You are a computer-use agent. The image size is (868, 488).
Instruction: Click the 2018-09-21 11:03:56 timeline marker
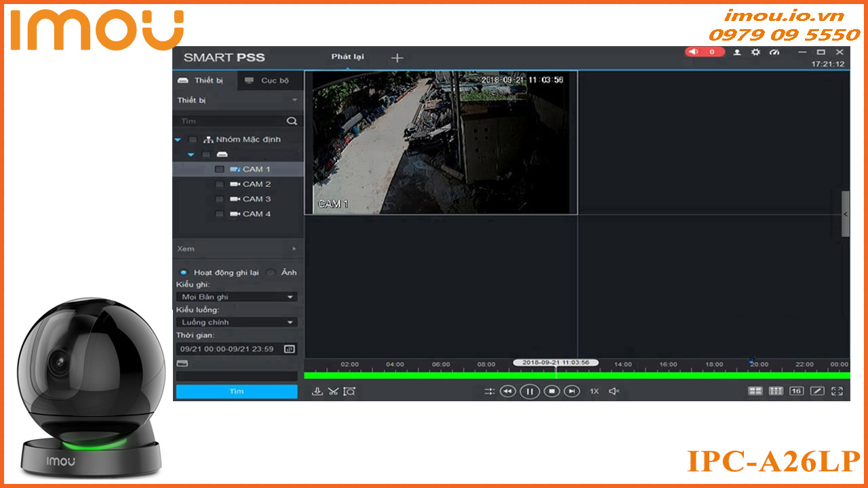coord(556,362)
